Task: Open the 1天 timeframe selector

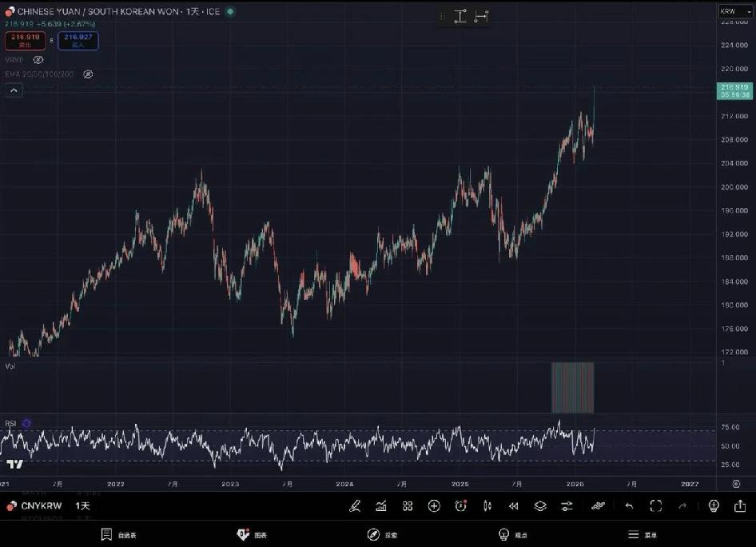Action: pyautogui.click(x=83, y=505)
